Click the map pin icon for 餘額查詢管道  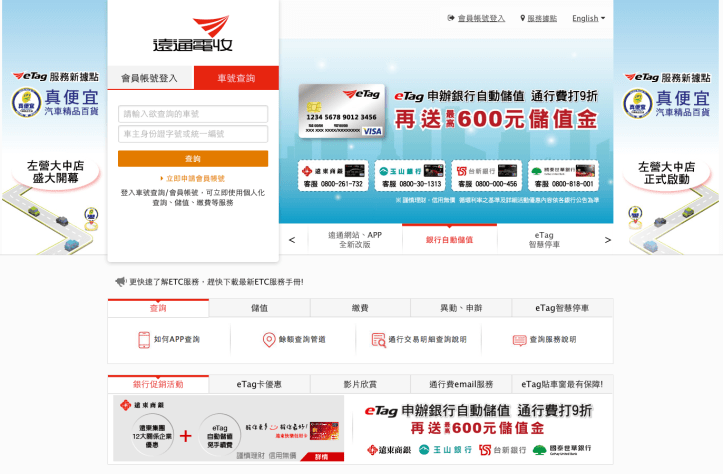click(x=269, y=340)
